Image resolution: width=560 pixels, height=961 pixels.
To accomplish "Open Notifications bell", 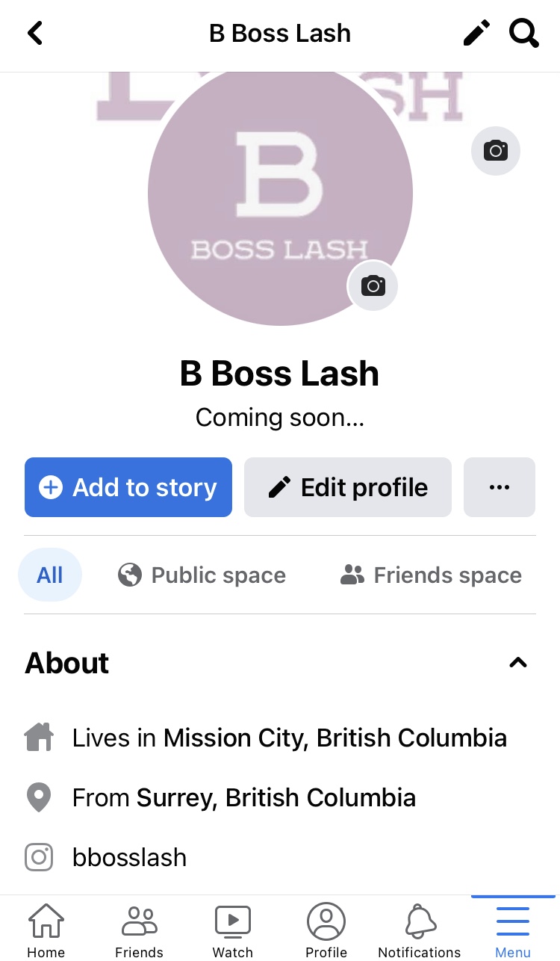I will pyautogui.click(x=420, y=930).
